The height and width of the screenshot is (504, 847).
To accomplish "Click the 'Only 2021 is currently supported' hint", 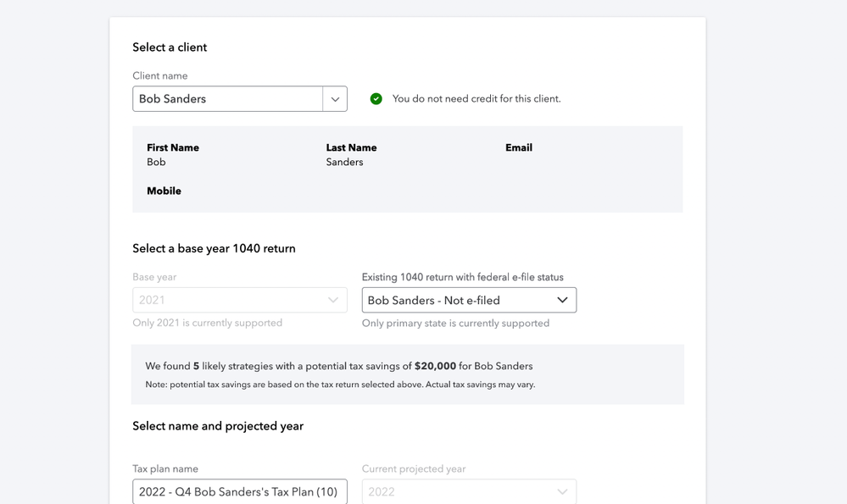I will click(x=207, y=324).
